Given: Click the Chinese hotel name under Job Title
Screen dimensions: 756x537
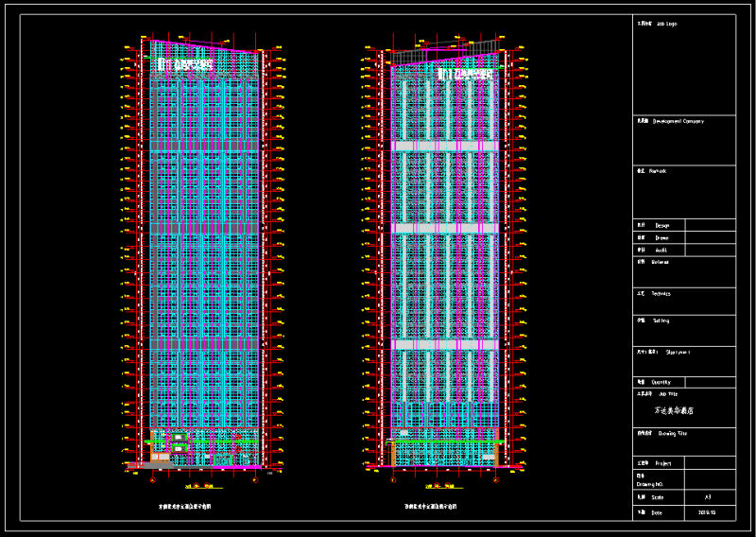Looking at the screenshot, I should (x=674, y=411).
